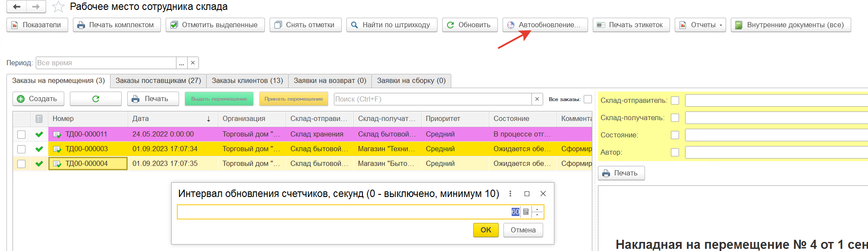Image resolution: width=868 pixels, height=251 pixels.
Task: Open Показатели report
Action: [38, 25]
